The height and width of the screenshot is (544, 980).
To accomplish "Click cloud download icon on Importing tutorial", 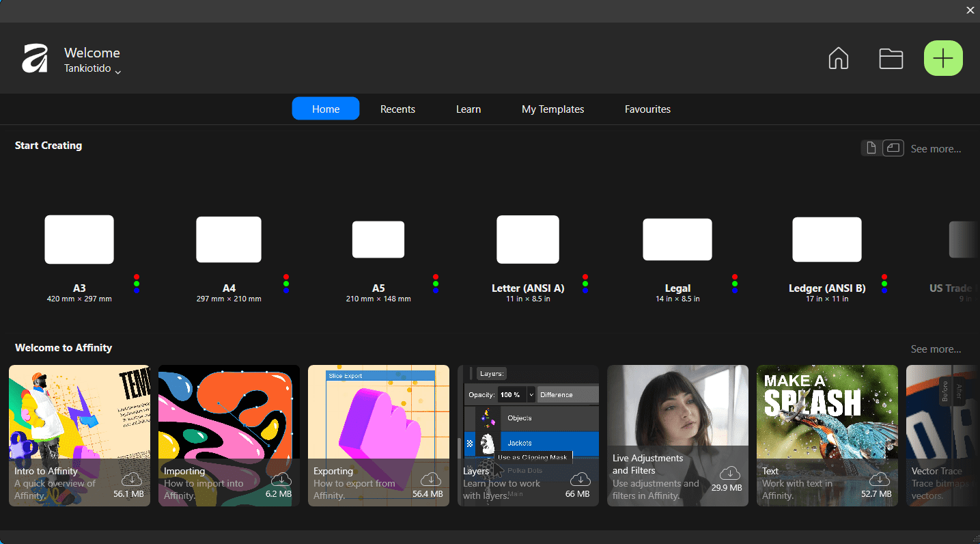I will coord(281,479).
